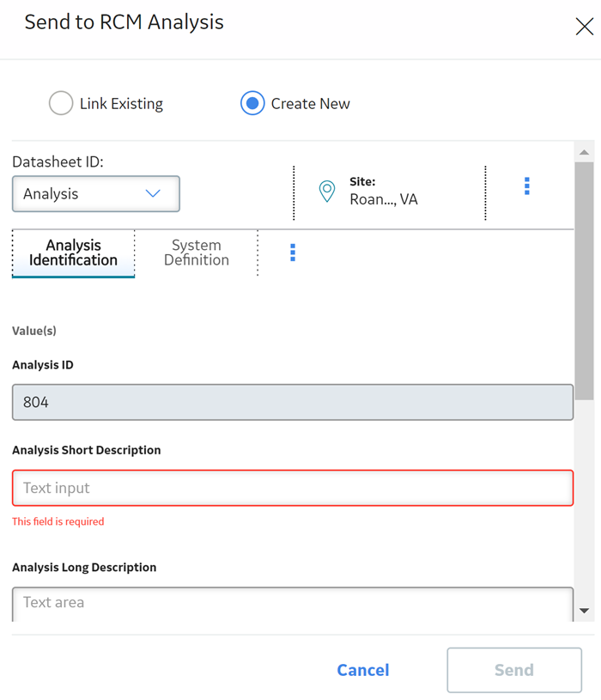
Task: Click the Send button
Action: 514,670
